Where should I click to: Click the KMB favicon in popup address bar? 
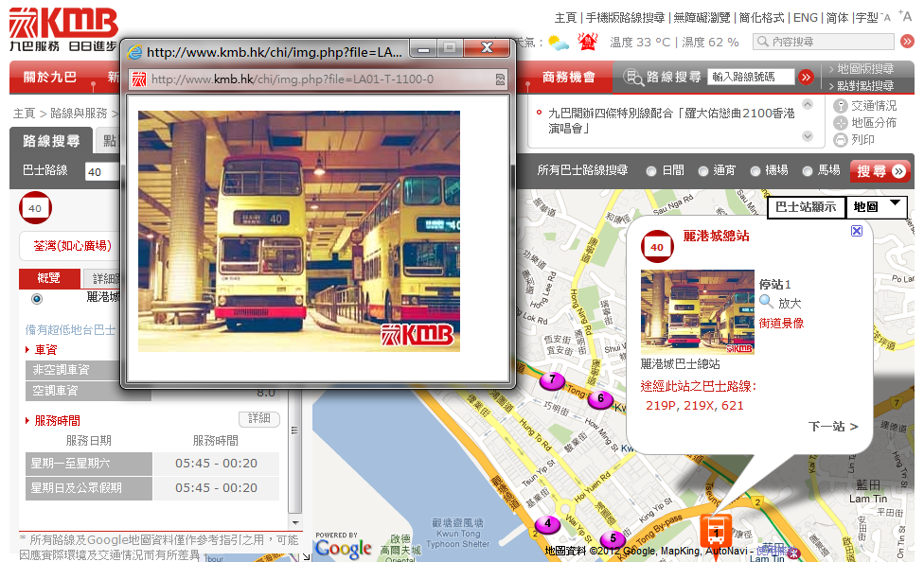(139, 79)
